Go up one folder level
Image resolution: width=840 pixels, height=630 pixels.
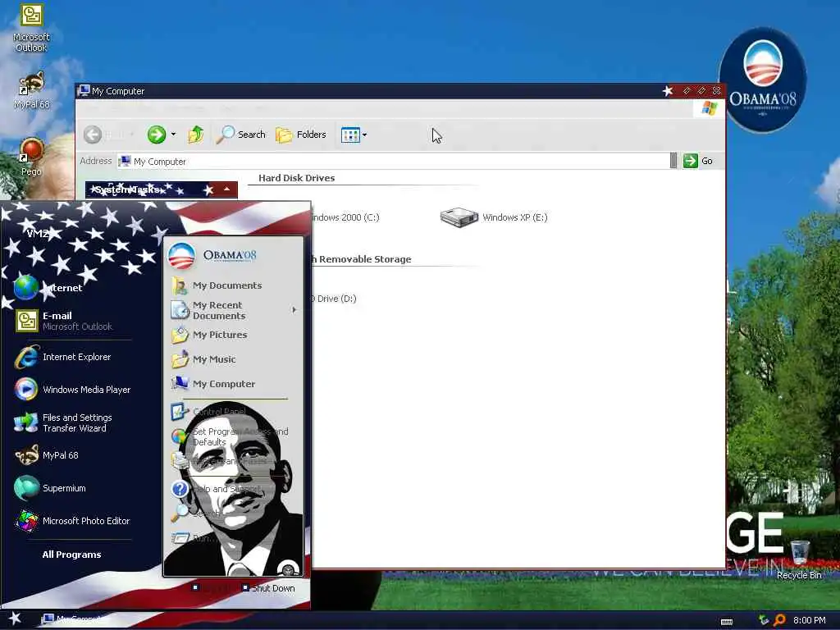click(x=195, y=135)
